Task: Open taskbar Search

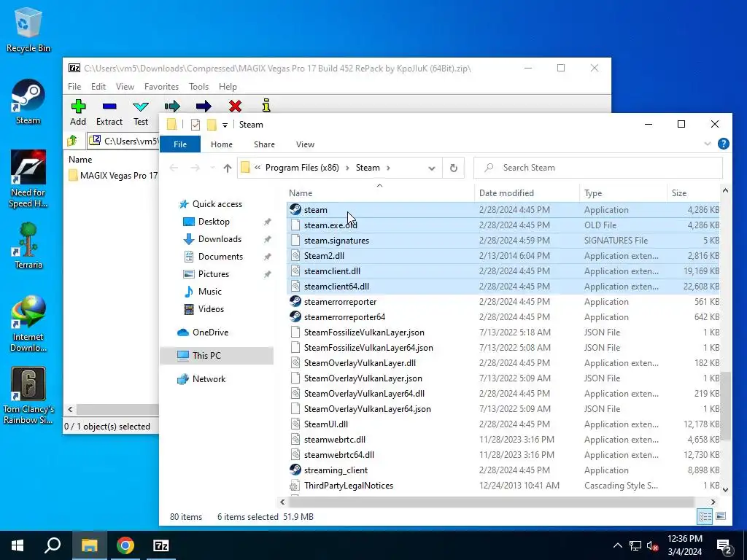Action: click(53, 545)
